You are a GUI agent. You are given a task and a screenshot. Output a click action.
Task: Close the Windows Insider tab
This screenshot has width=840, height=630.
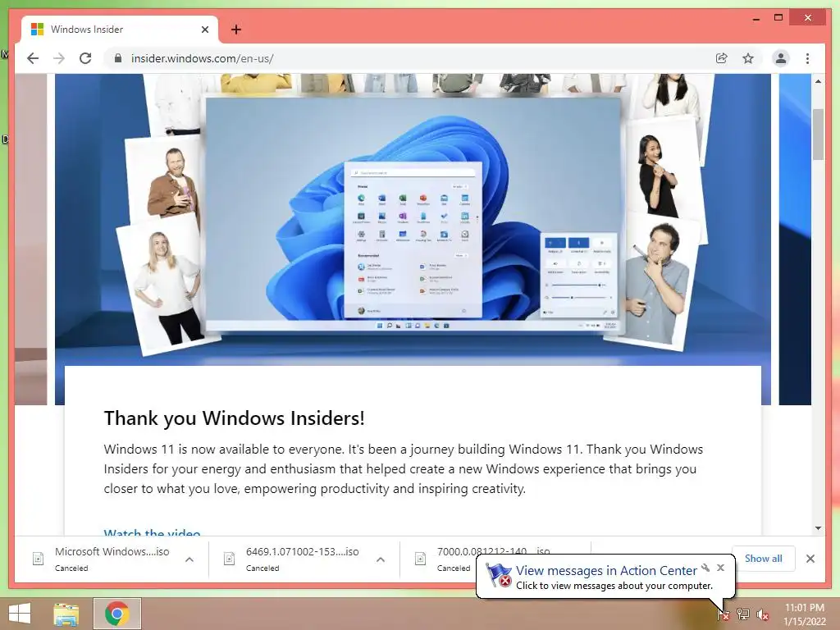click(205, 30)
